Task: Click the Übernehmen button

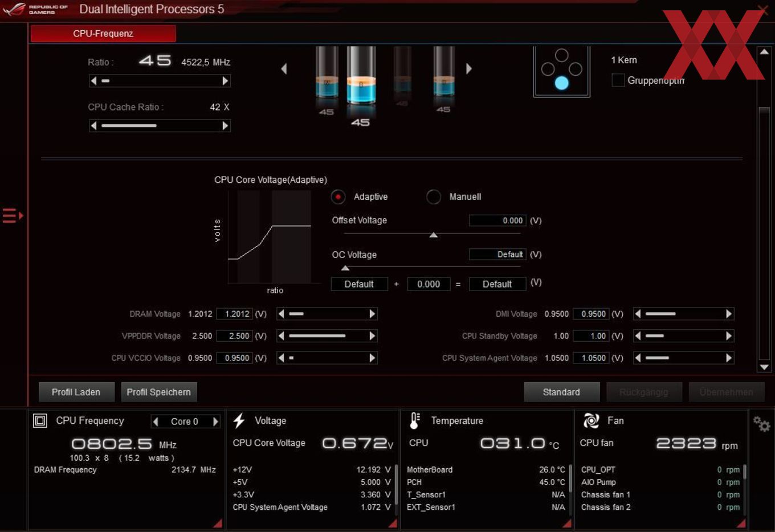Action: pos(727,392)
